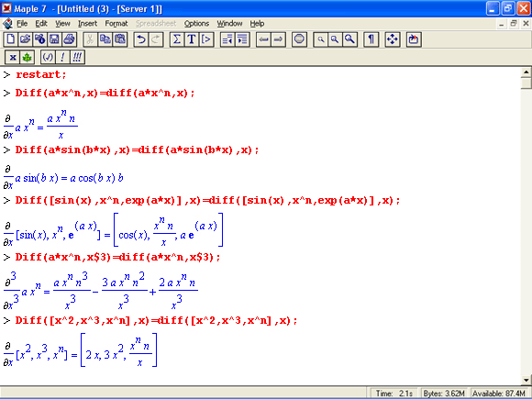
Task: Click the Undo arrow icon
Action: pos(141,39)
